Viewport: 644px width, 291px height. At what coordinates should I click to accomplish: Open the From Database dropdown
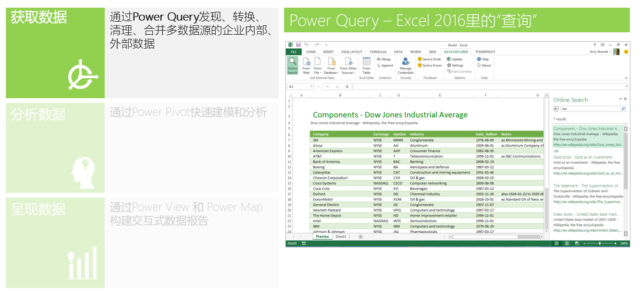click(331, 66)
